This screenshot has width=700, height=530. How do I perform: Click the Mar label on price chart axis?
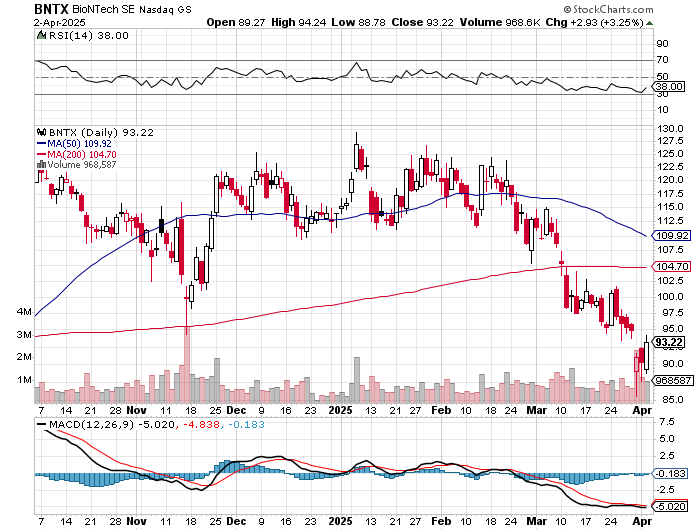tap(537, 410)
